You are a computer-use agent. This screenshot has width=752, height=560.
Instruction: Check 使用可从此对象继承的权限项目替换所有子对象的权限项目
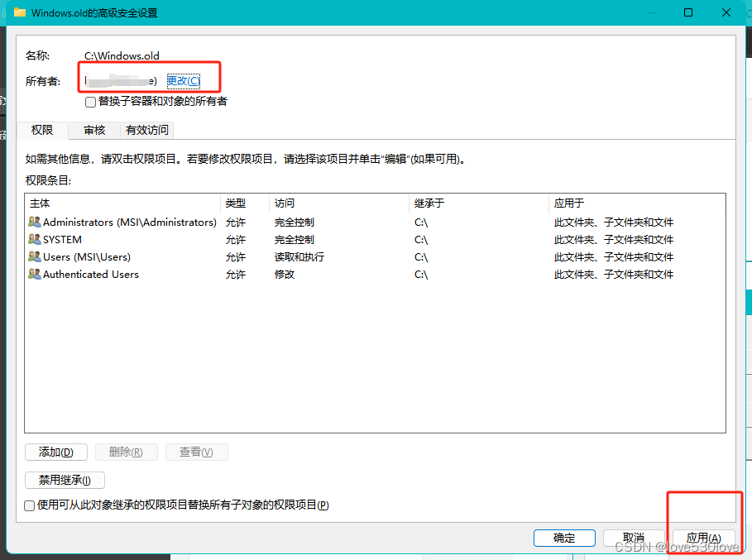29,505
